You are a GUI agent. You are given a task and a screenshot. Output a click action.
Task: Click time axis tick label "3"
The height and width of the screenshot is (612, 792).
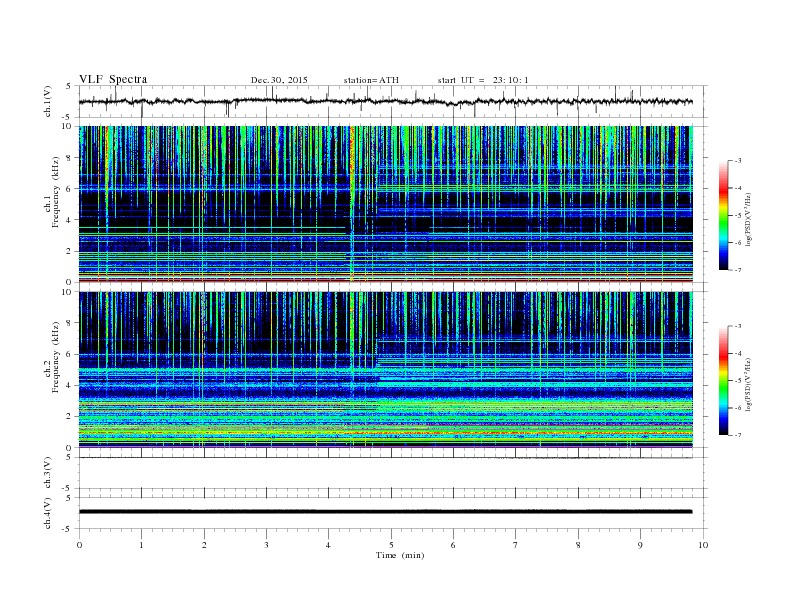click(266, 545)
